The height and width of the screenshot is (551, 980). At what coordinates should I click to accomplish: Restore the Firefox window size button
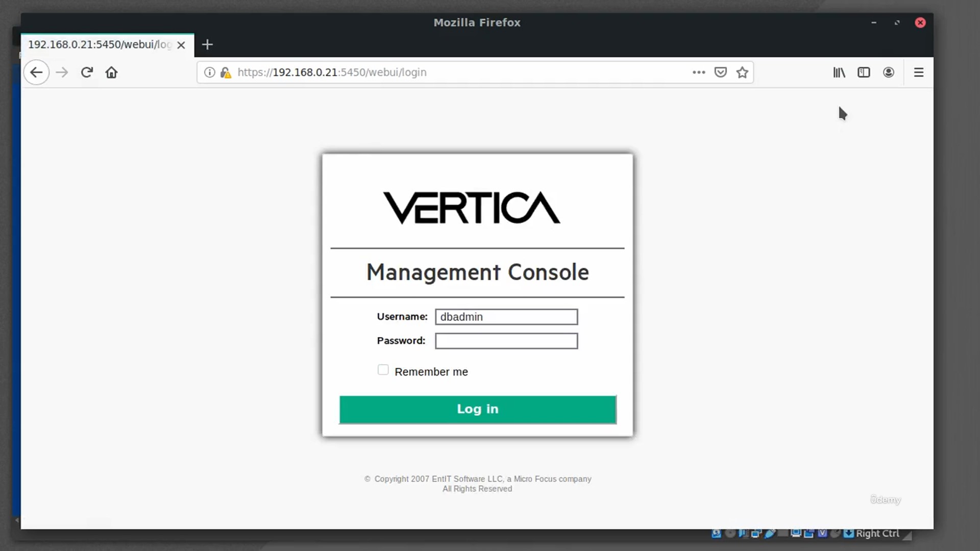[897, 22]
